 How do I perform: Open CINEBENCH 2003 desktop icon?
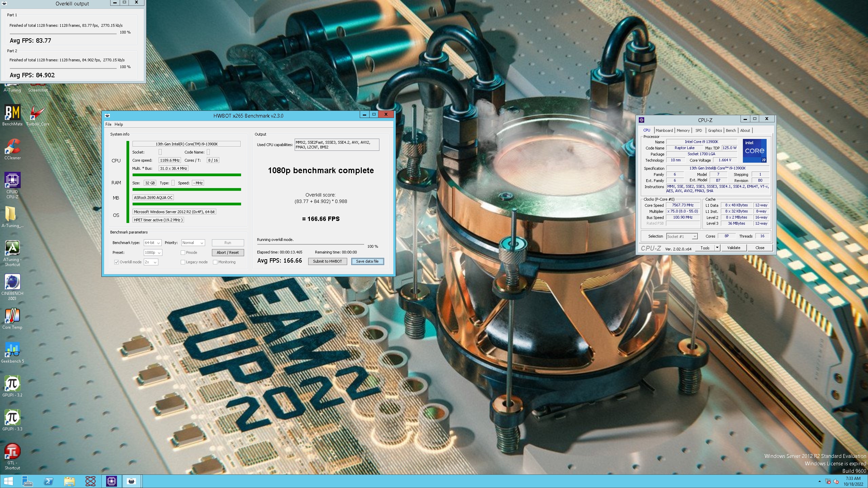[12, 287]
